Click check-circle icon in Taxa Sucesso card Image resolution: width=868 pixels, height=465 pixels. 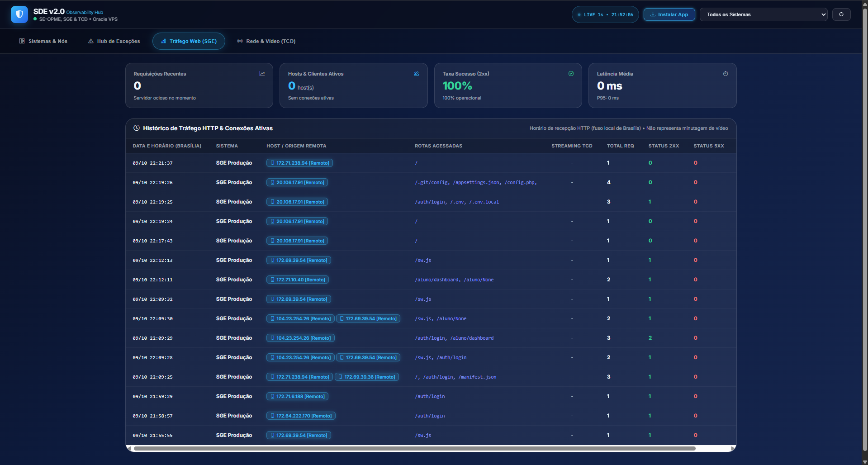pyautogui.click(x=571, y=74)
